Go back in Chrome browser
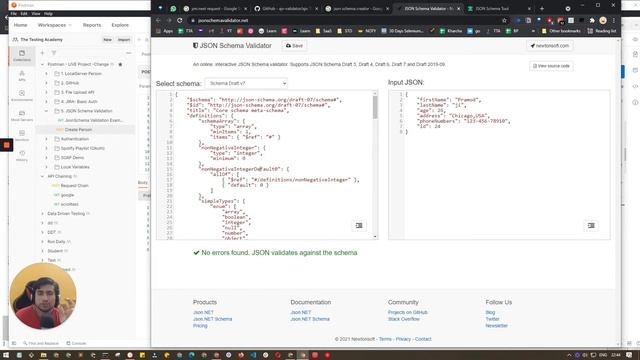640x360 pixels. [x=158, y=20]
